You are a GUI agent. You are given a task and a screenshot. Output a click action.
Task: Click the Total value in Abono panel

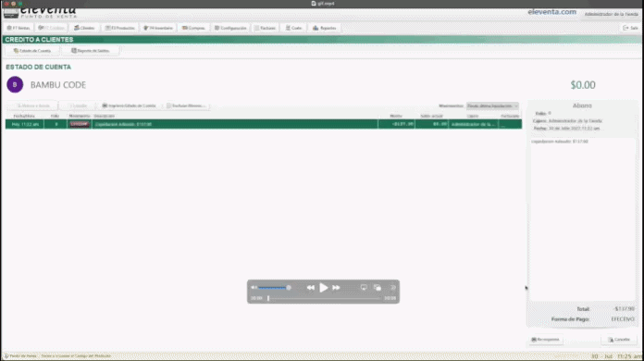(625, 309)
